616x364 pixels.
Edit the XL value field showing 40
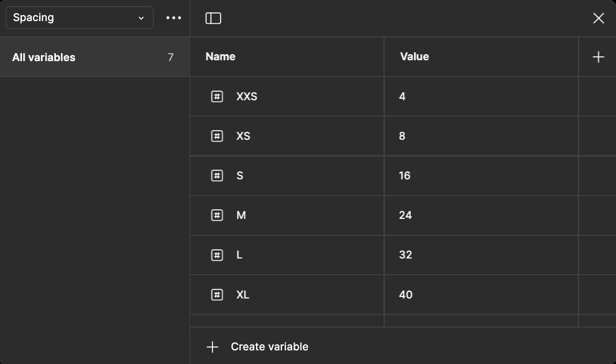481,294
